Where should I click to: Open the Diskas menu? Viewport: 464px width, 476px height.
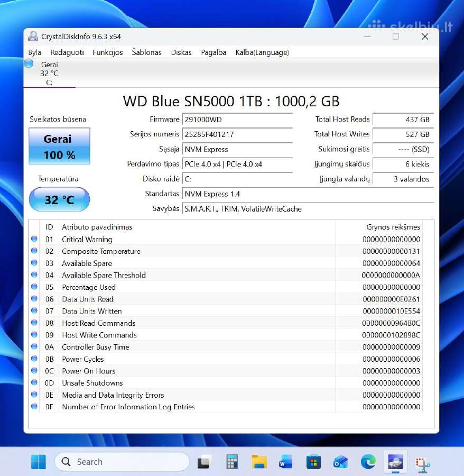[x=181, y=52]
